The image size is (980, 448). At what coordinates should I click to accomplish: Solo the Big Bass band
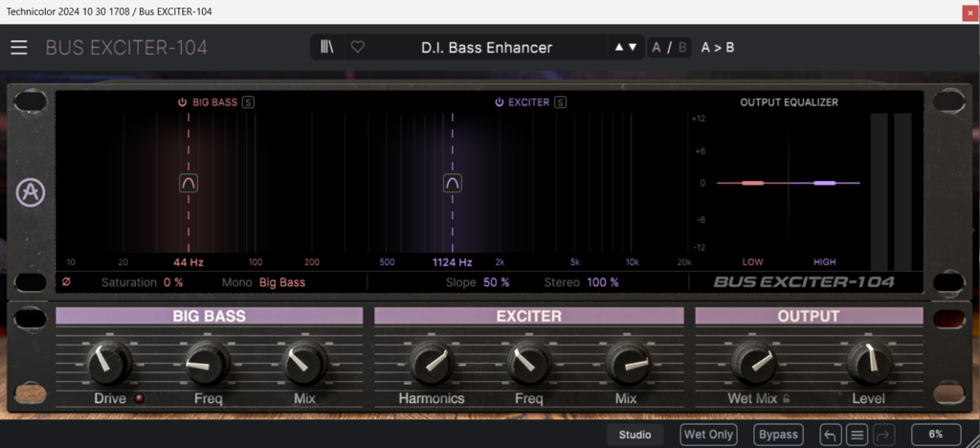coord(248,102)
